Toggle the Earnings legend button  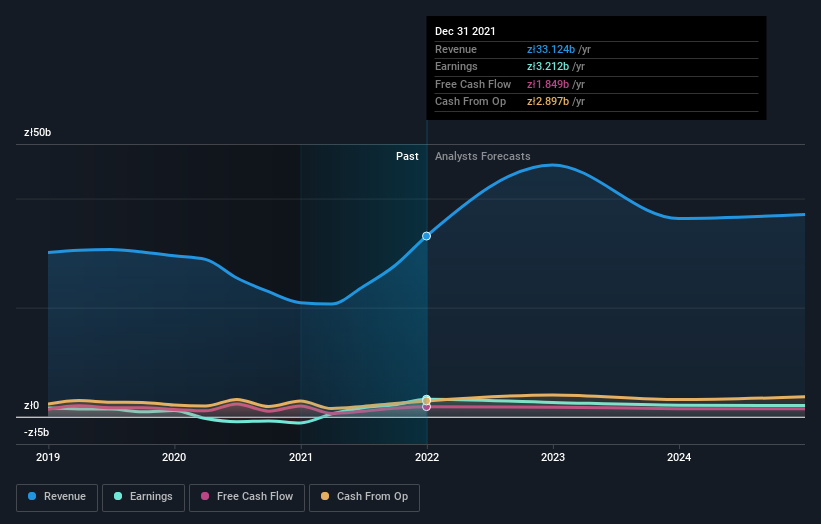(x=143, y=497)
